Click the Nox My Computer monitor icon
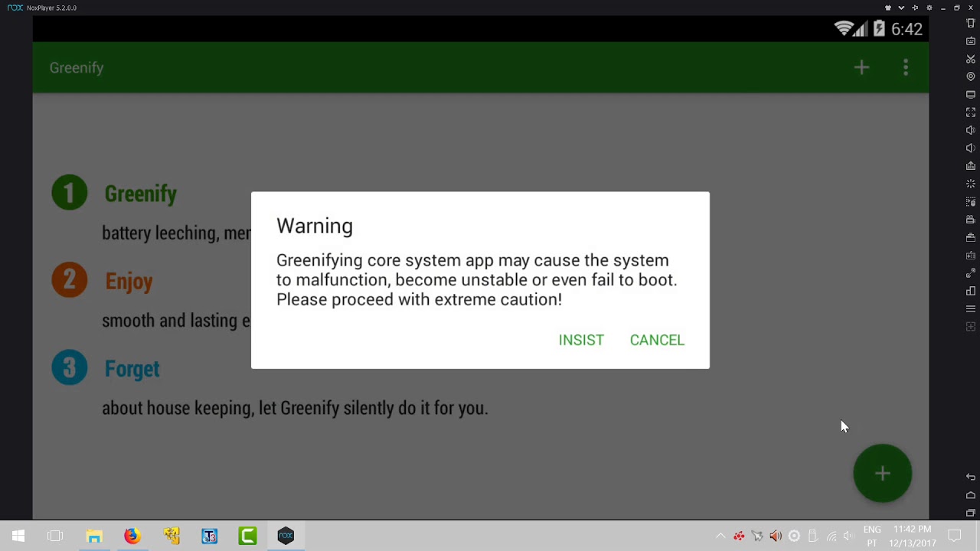Image resolution: width=980 pixels, height=551 pixels. pos(971,94)
